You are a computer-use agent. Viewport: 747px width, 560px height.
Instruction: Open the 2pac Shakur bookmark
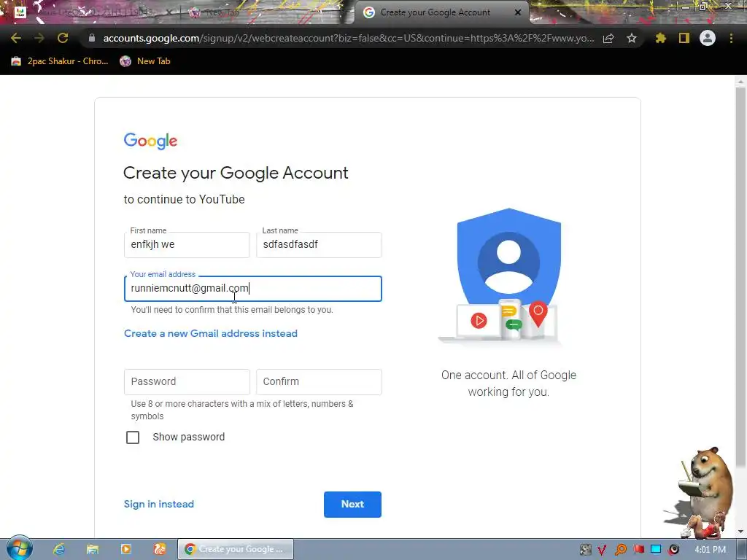coord(60,61)
